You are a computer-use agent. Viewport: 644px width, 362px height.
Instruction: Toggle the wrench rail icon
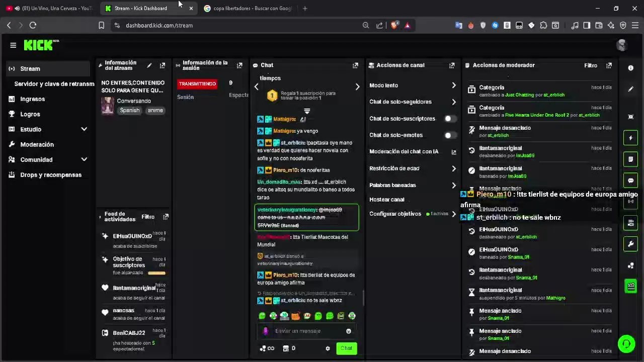point(630,244)
